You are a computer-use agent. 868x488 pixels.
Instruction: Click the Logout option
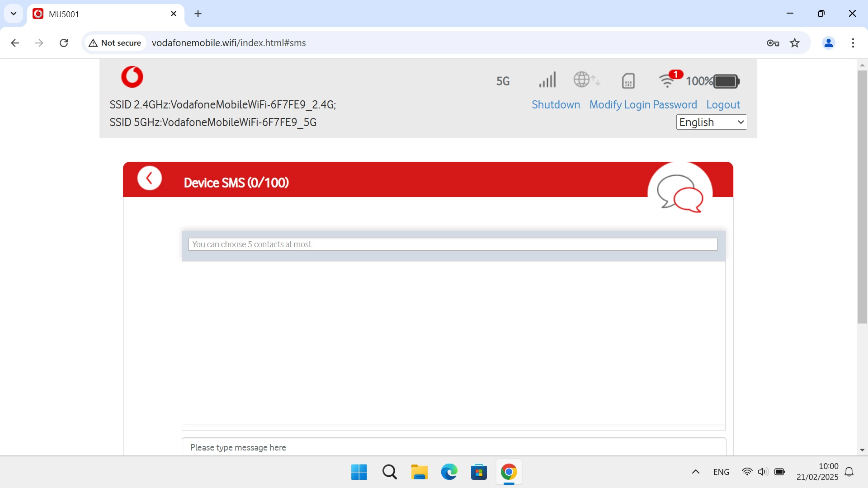click(723, 104)
